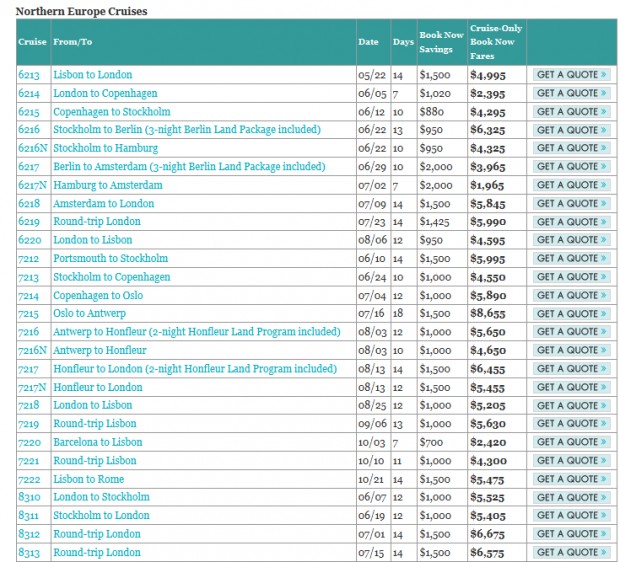The image size is (620, 562).
Task: Get a quote for Copenhagen to Oslo
Action: click(x=571, y=295)
